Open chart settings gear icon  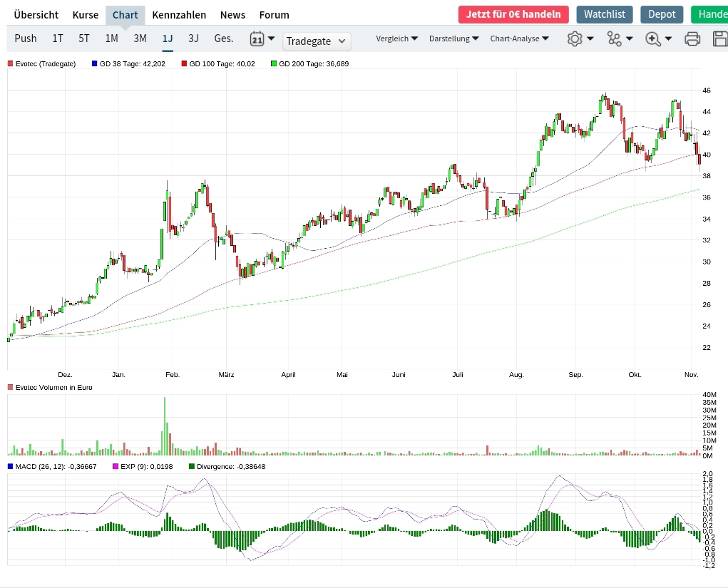[x=574, y=38]
